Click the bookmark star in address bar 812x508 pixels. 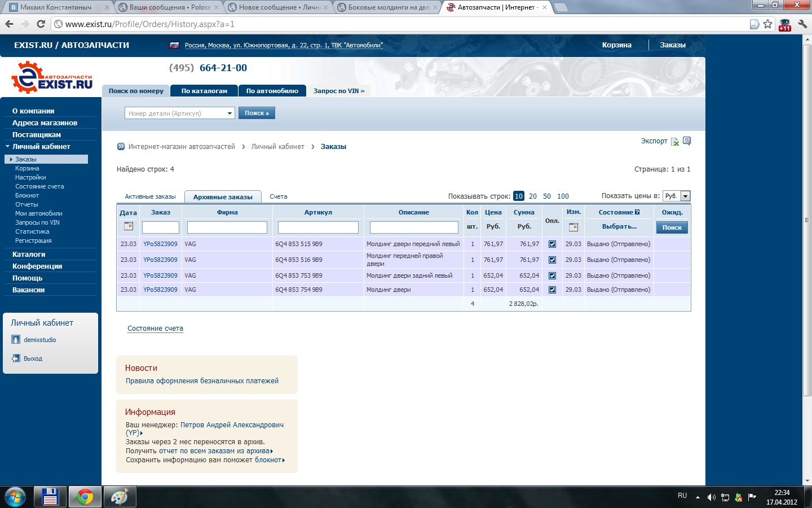coord(767,24)
